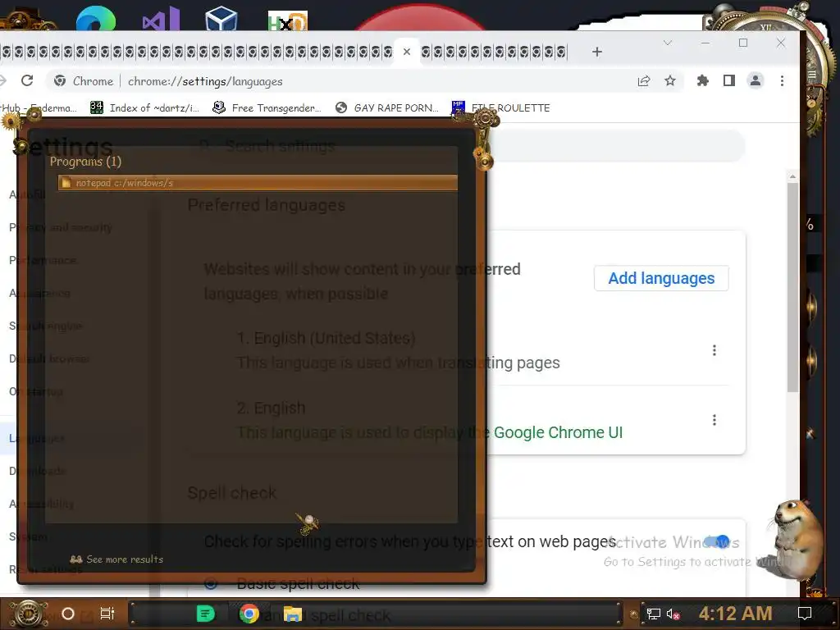Open the steampunk Start button
The image size is (840, 630).
click(29, 614)
